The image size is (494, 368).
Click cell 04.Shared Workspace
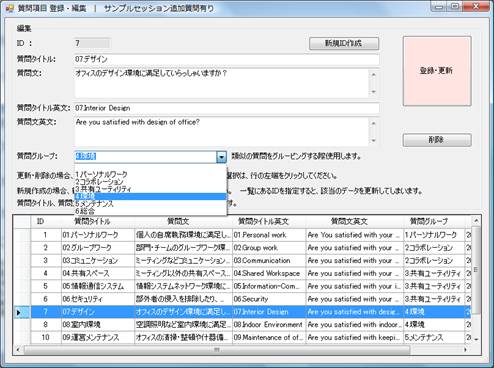click(269, 274)
